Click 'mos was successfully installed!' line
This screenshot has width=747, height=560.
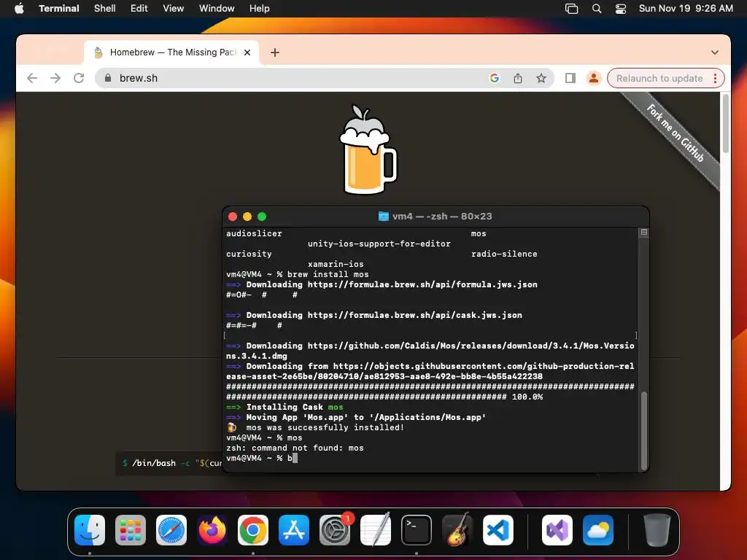pos(325,427)
